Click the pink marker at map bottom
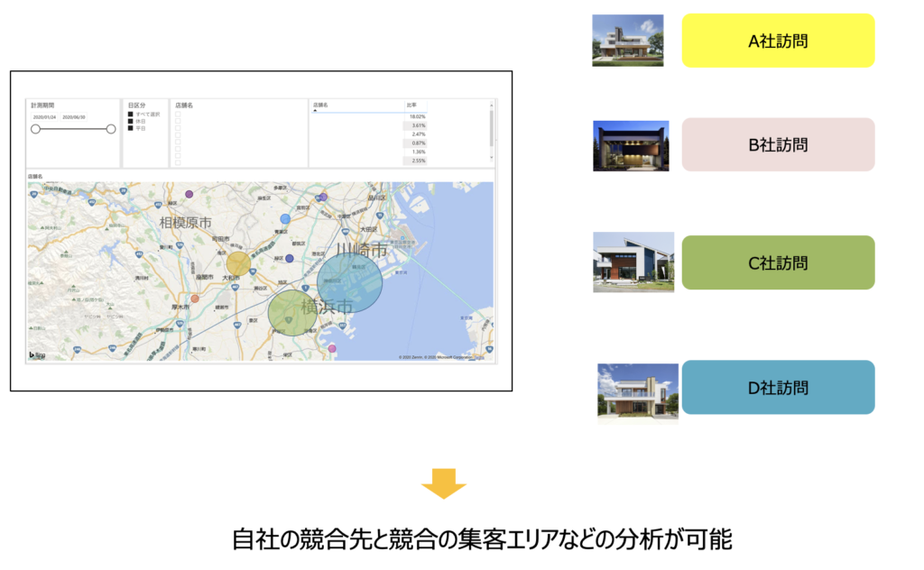The height and width of the screenshot is (570, 924). click(332, 348)
